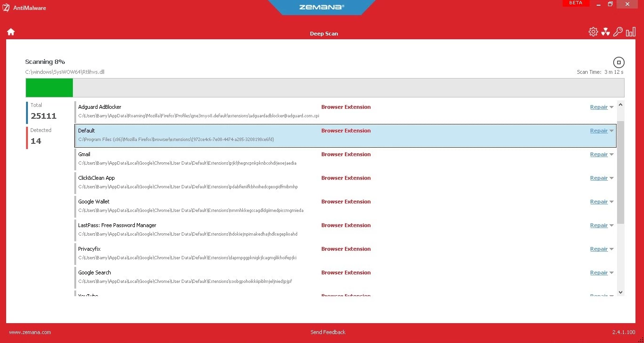Expand action dropdown arrow for LastPass entry
The width and height of the screenshot is (644, 343).
tap(611, 226)
